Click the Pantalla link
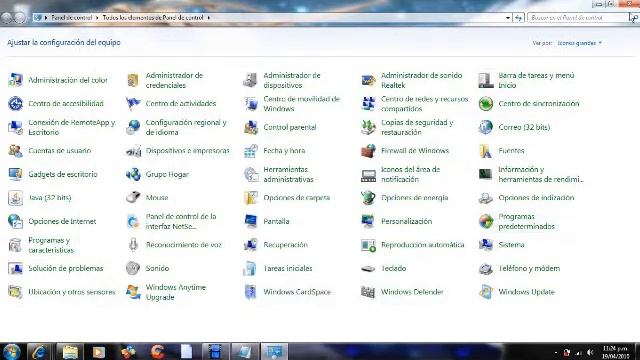Image resolution: width=640 pixels, height=360 pixels. pyautogui.click(x=276, y=221)
